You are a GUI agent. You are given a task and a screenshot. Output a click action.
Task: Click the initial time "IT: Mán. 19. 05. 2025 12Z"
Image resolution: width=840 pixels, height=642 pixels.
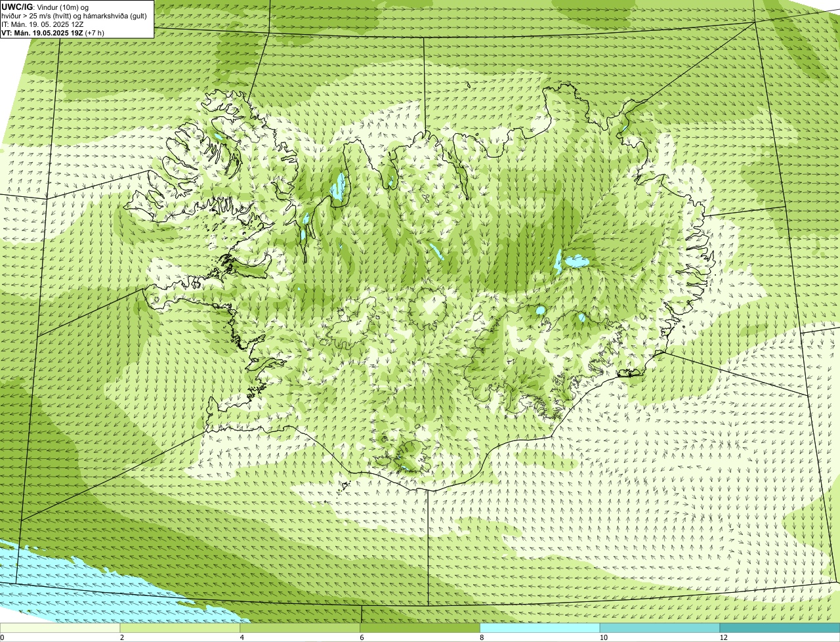point(43,24)
